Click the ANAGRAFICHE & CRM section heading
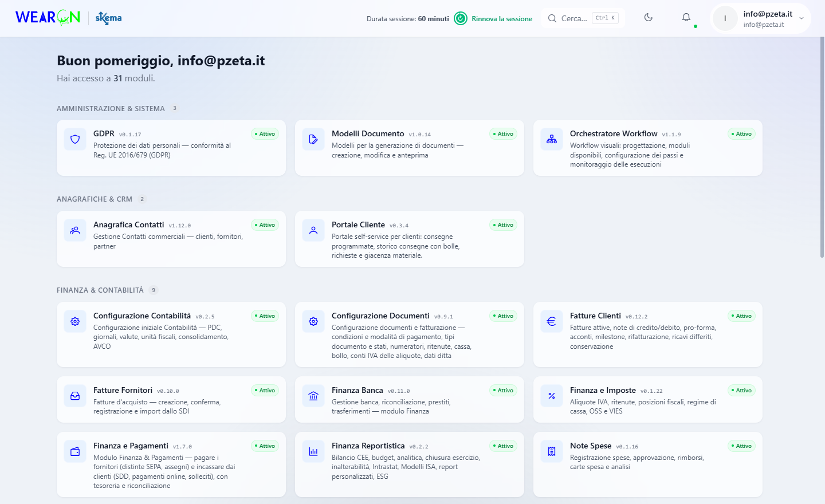825x504 pixels. click(95, 199)
